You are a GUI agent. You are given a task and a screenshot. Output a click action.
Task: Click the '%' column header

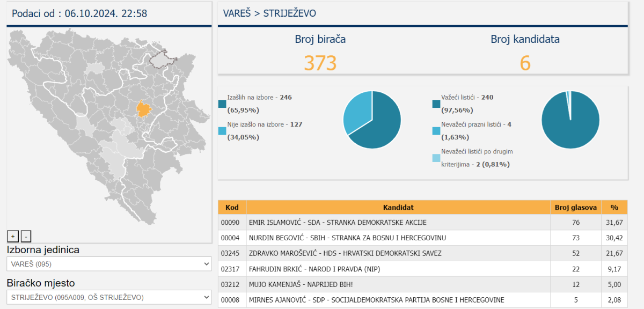click(x=614, y=208)
